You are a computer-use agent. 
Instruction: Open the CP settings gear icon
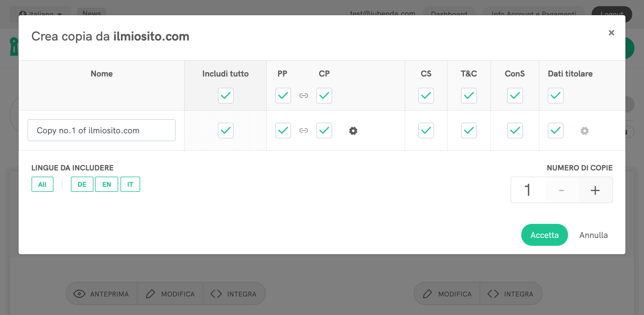(x=353, y=130)
